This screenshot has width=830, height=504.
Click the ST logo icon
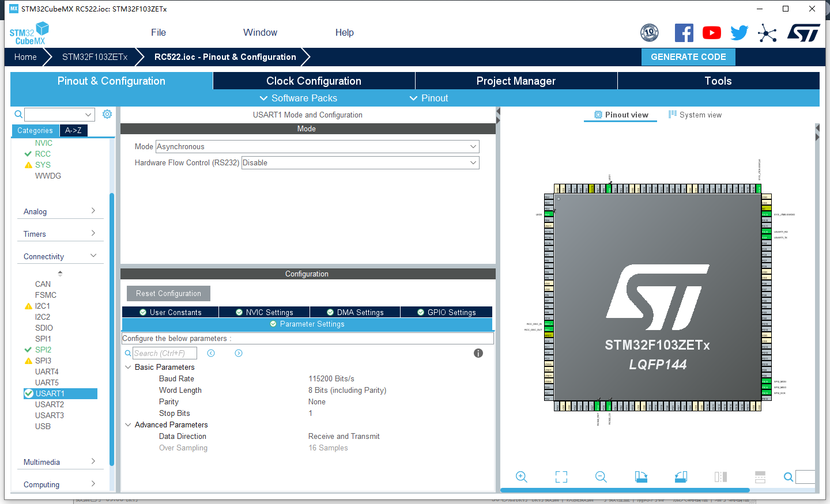click(x=803, y=33)
